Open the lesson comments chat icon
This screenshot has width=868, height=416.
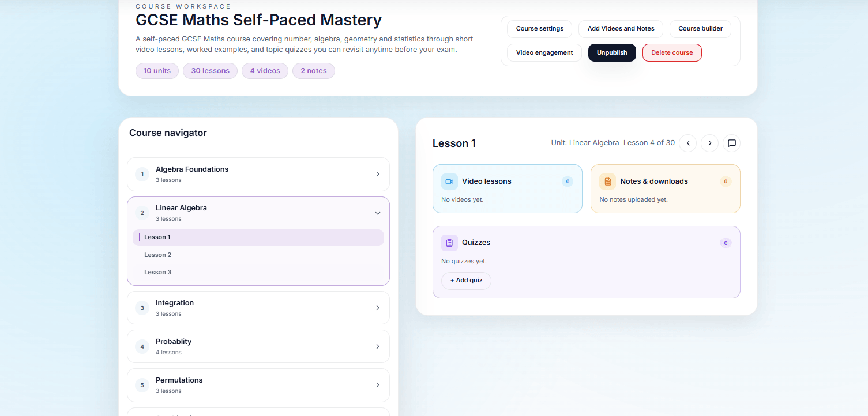tap(731, 143)
